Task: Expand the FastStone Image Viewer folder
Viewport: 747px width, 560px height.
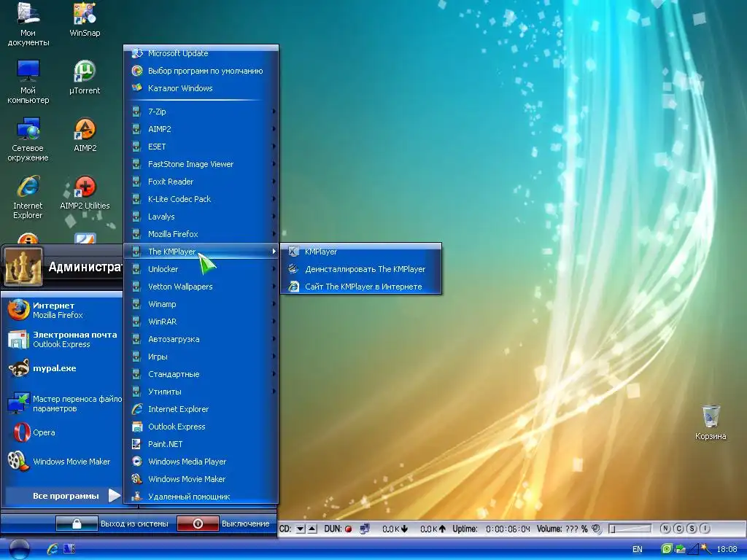Action: click(201, 164)
